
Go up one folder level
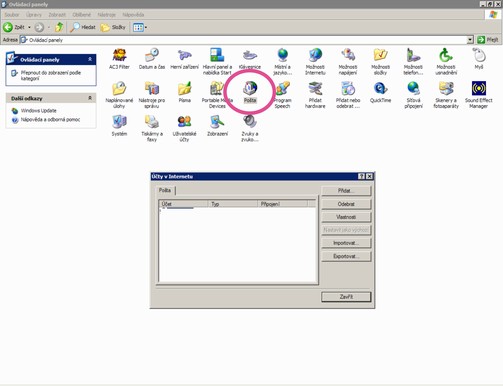(59, 27)
